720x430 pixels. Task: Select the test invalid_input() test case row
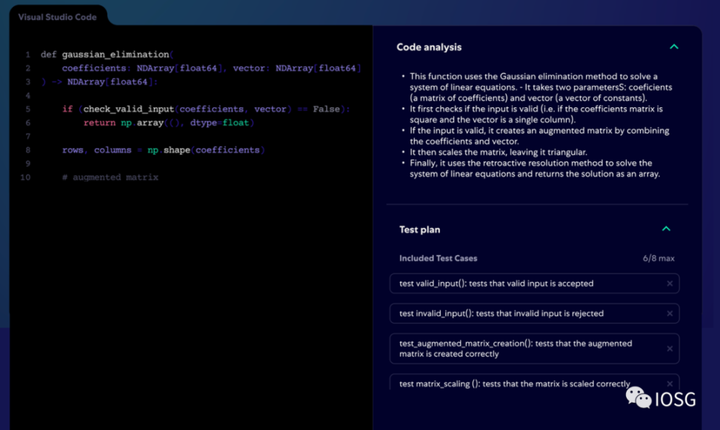pos(534,313)
